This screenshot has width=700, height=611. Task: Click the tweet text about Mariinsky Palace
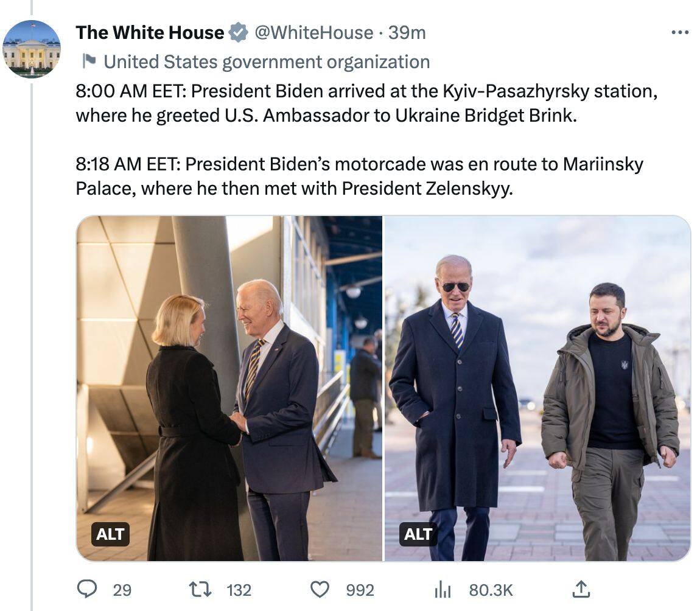(359, 176)
